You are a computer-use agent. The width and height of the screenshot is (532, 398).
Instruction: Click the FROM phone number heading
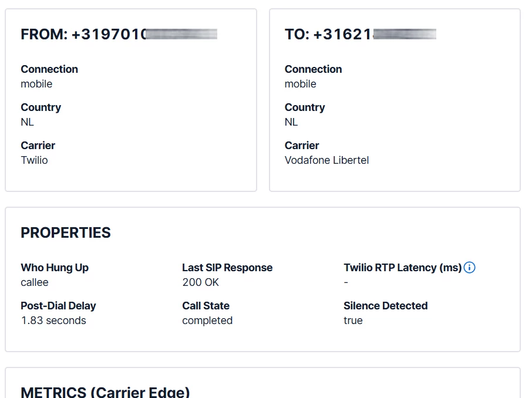(x=119, y=35)
